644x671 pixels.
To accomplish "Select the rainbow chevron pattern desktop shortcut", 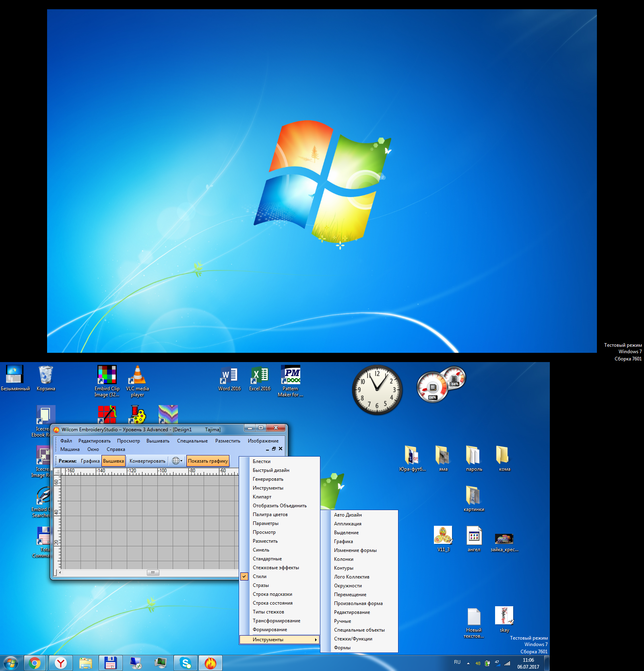I will (x=168, y=414).
